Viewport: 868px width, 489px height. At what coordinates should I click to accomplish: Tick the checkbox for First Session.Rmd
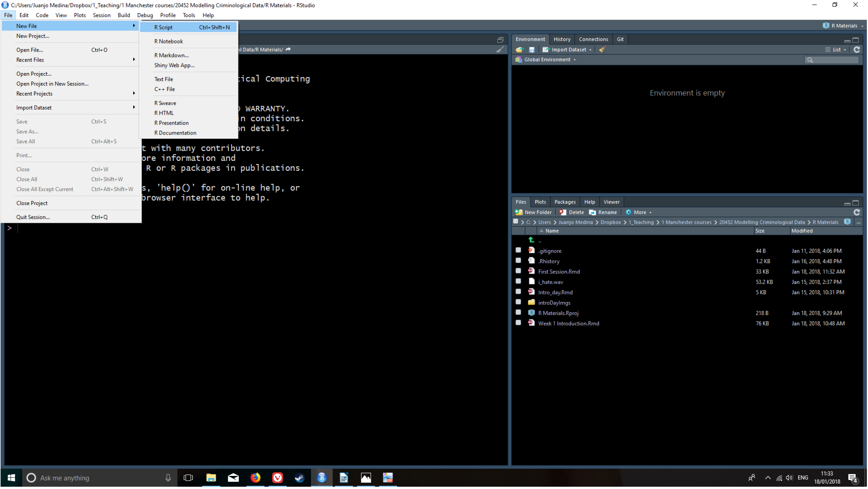click(518, 271)
